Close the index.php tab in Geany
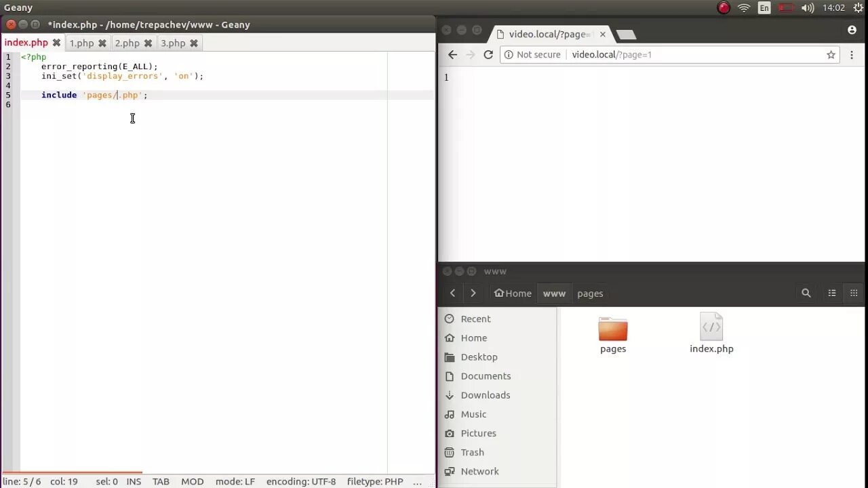The image size is (868, 488). [56, 43]
